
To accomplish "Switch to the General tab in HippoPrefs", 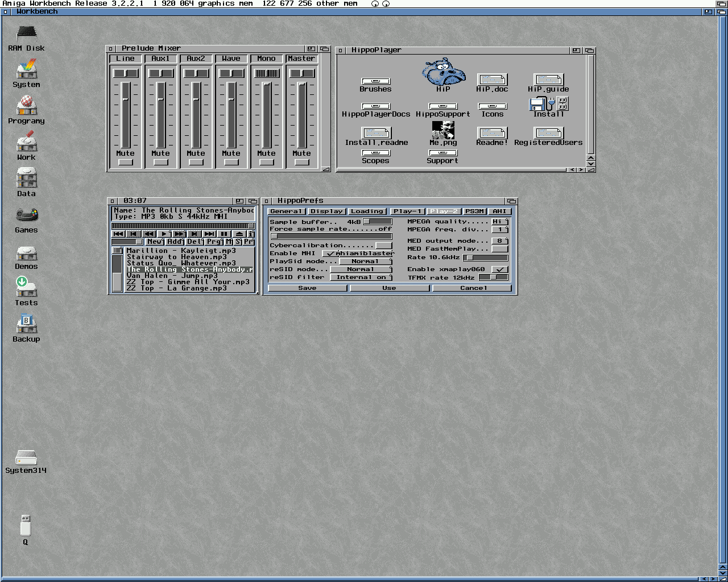I will click(x=286, y=211).
